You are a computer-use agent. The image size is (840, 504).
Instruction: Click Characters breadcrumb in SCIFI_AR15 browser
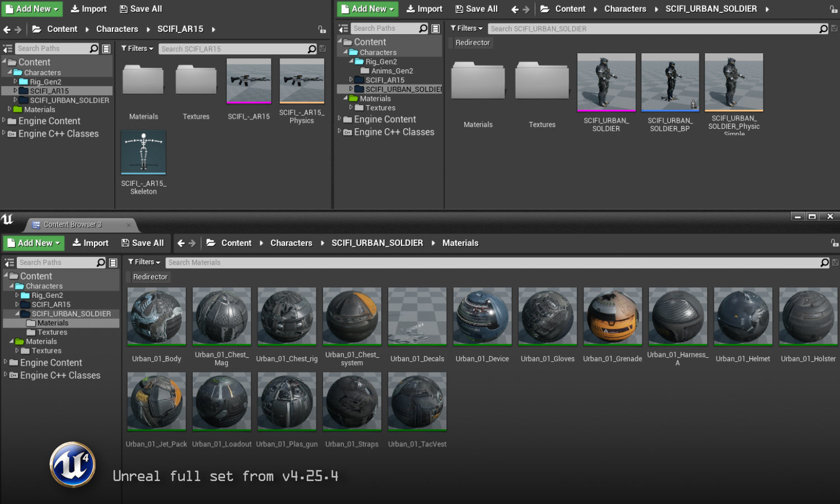[117, 29]
